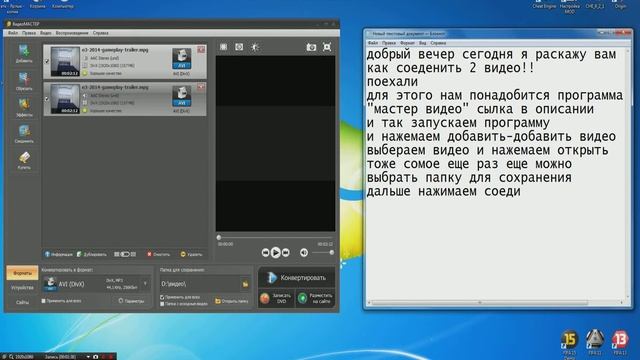This screenshot has height=360, width=640.
Task: Open VideoMaster Справка menu
Action: [x=100, y=33]
